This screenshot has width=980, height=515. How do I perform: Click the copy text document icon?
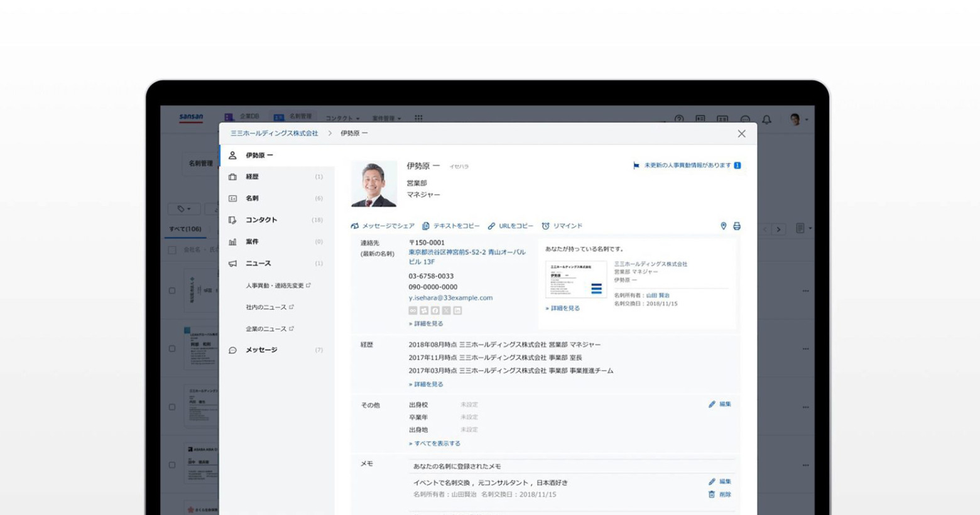426,226
